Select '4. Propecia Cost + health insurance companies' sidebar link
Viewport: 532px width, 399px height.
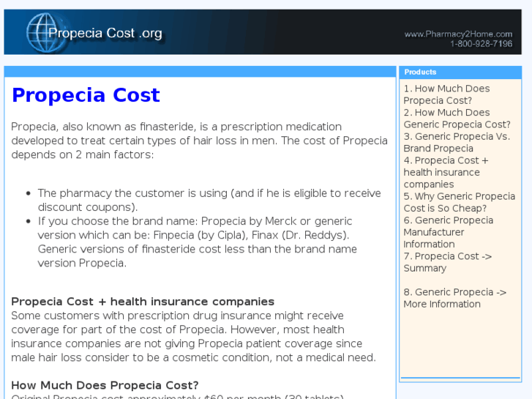click(446, 172)
